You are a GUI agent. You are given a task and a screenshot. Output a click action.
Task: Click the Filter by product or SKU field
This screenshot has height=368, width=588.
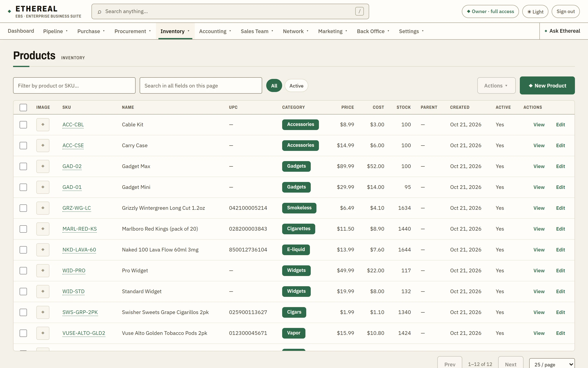[x=74, y=86]
